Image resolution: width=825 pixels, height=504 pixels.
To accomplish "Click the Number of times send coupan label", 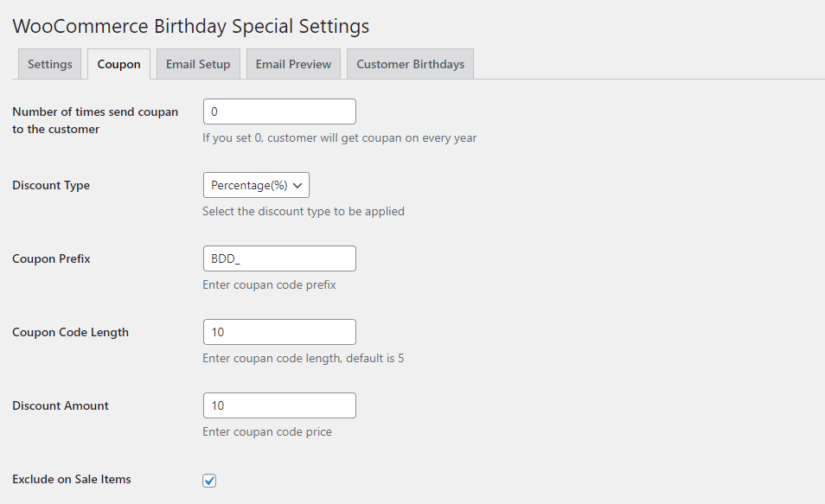I will pyautogui.click(x=95, y=120).
